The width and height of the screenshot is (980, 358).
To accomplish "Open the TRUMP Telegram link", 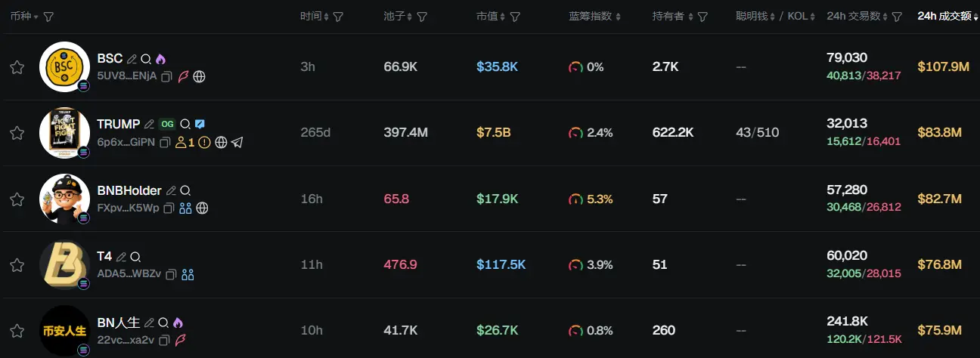I will click(x=237, y=142).
